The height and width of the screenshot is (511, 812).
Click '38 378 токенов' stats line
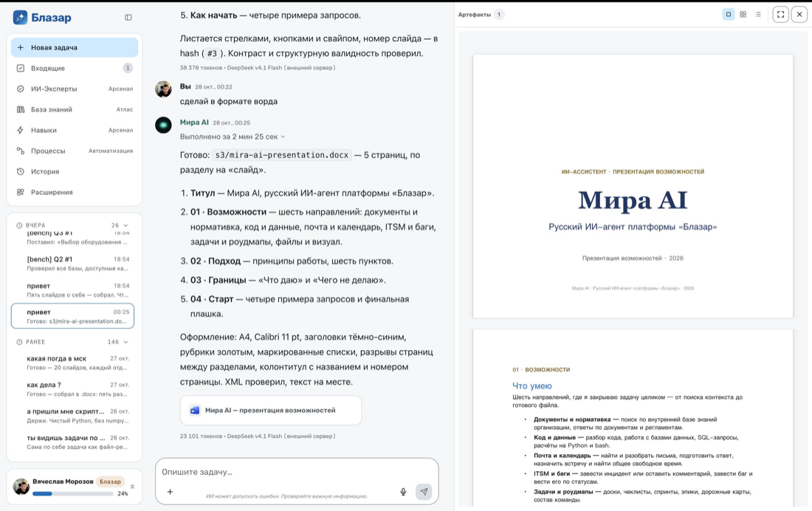tap(258, 68)
